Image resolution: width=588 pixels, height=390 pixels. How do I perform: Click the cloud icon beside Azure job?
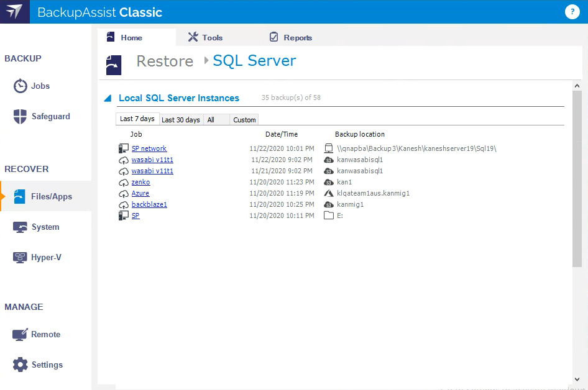coord(123,194)
